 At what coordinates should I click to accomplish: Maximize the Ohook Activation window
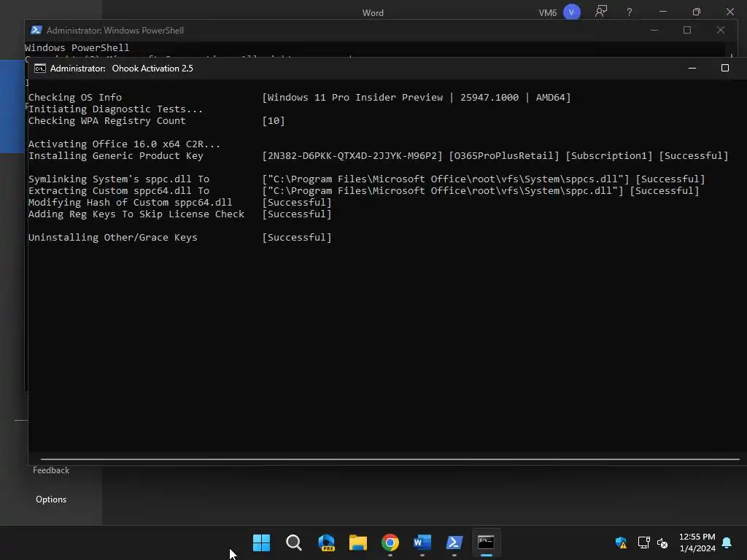coord(724,68)
